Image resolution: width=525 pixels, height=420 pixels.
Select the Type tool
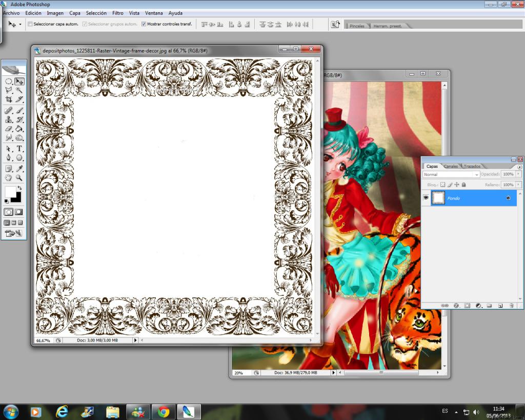19,149
